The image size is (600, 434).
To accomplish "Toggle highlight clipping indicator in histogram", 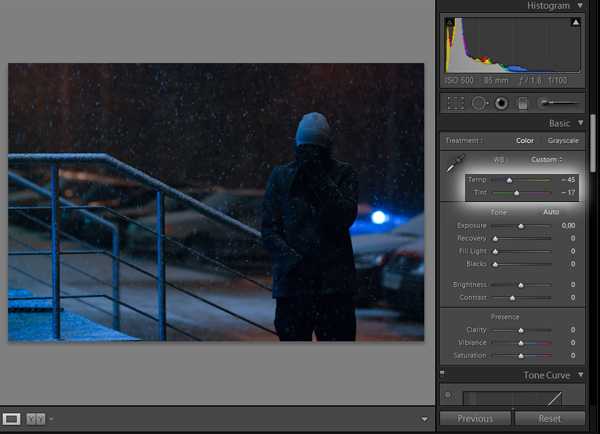I will click(x=576, y=22).
